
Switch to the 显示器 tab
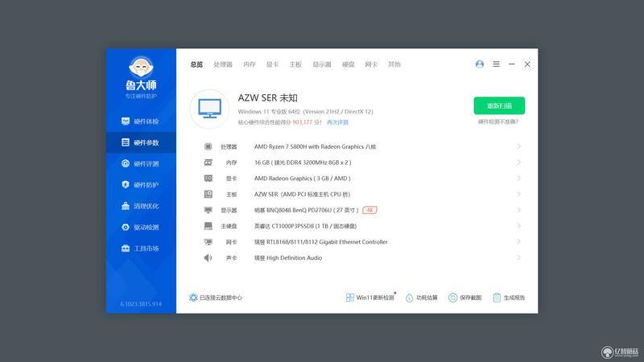tap(321, 64)
